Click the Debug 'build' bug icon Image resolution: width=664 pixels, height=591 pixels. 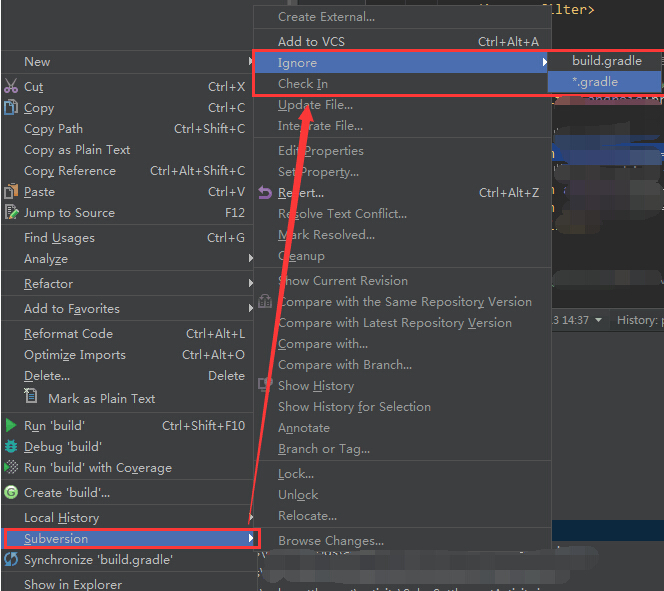[11, 446]
